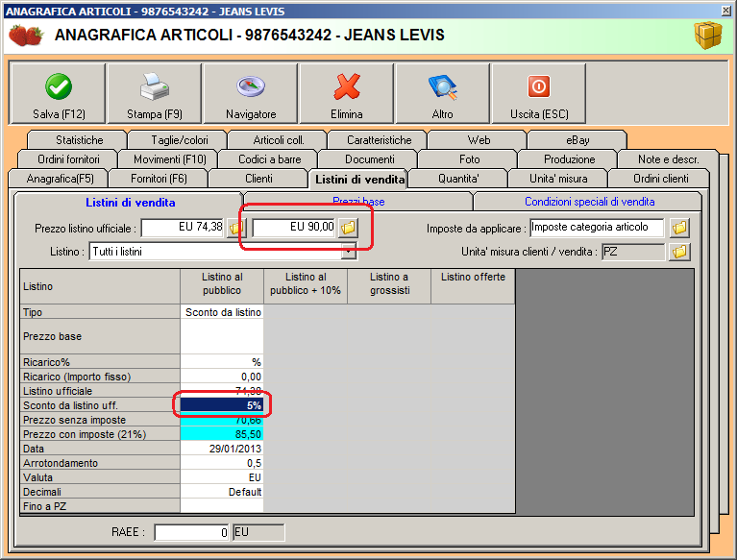Click the 85,50 price with tax cell
Image resolution: width=737 pixels, height=560 pixels.
[222, 434]
